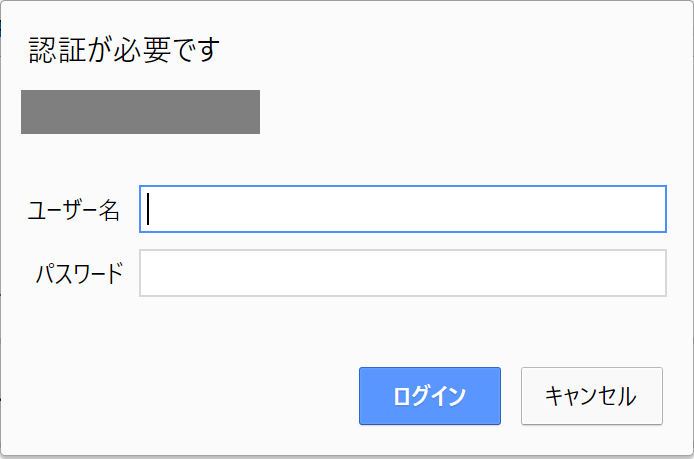
Task: Click the field next to パスワード
Action: tap(402, 273)
